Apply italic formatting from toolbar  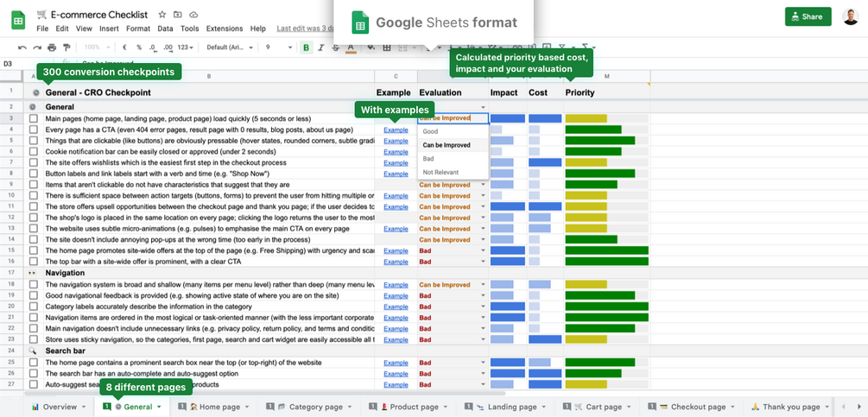(321, 47)
